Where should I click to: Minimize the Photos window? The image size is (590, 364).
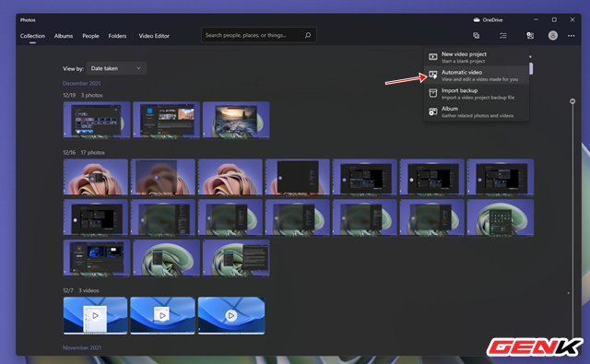[536, 19]
